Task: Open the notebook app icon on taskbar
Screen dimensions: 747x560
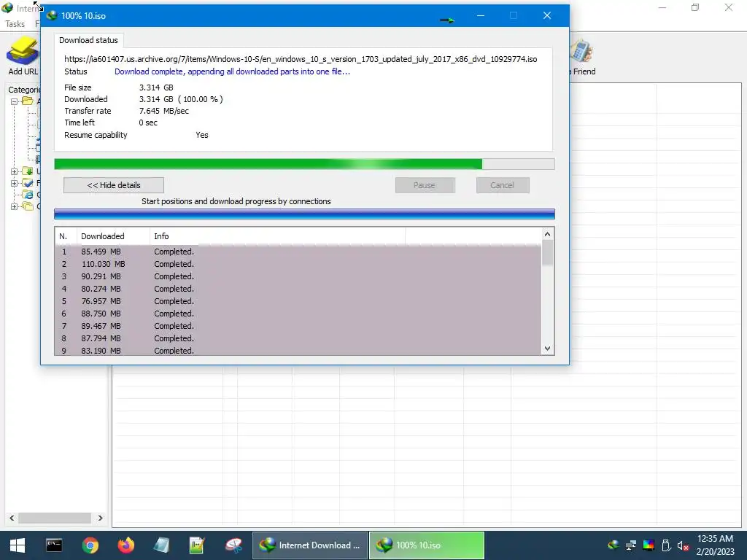Action: [x=161, y=545]
